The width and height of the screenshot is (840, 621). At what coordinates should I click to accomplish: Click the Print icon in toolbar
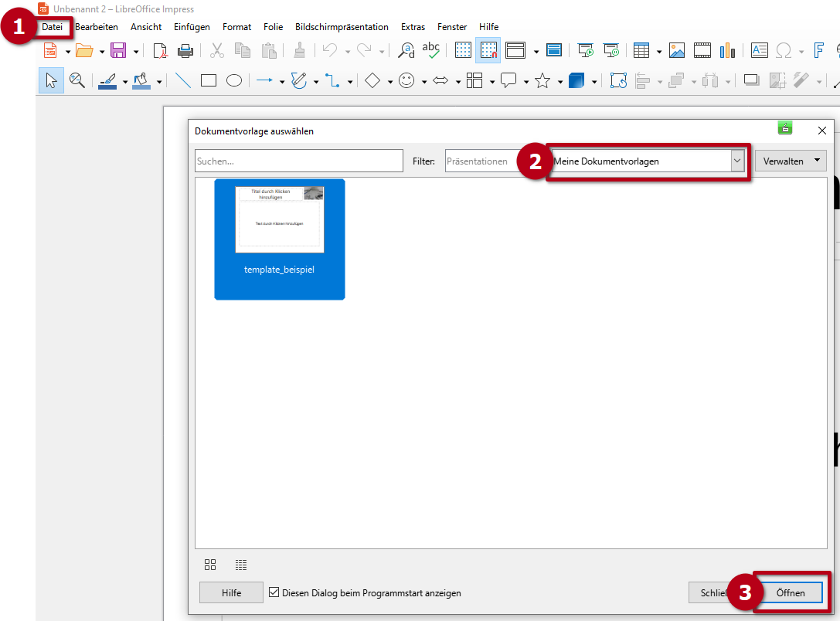coord(185,51)
